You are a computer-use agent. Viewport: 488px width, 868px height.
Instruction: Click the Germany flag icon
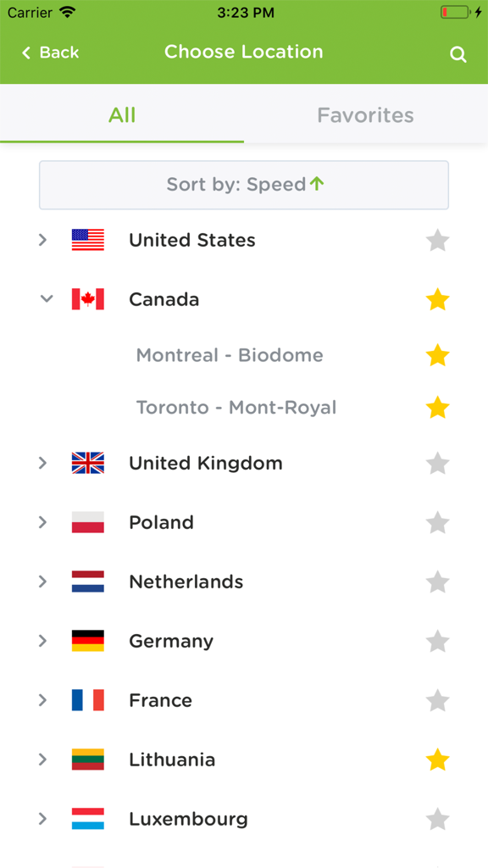(88, 641)
